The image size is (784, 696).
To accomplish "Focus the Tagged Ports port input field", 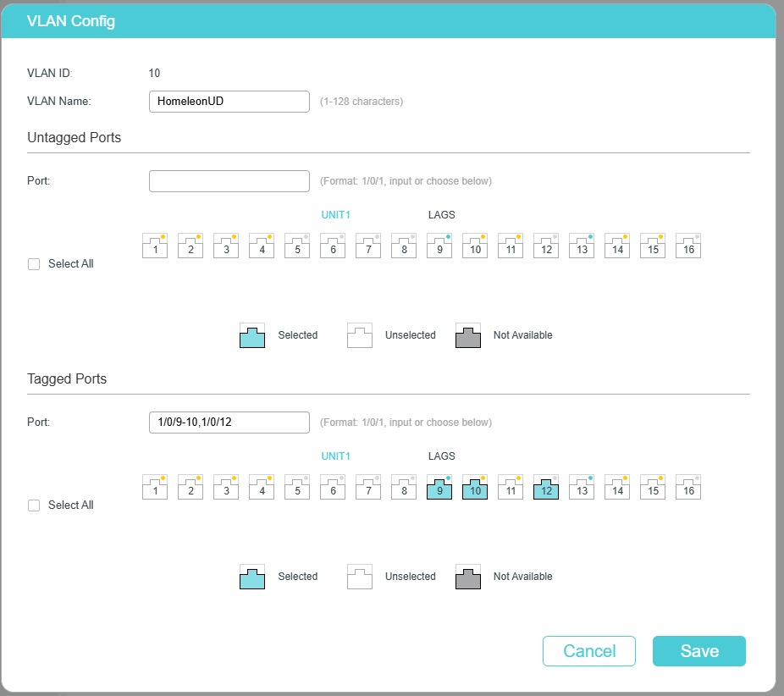I will pos(229,423).
